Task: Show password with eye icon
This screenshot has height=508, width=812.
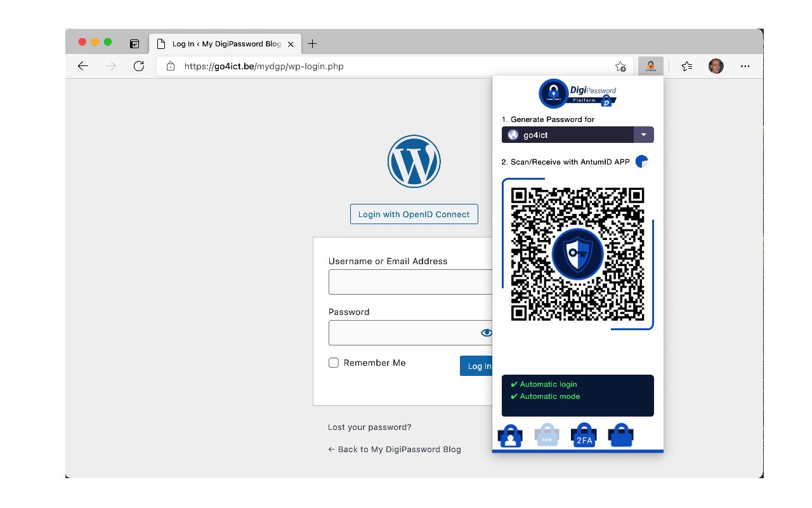Action: coord(487,333)
